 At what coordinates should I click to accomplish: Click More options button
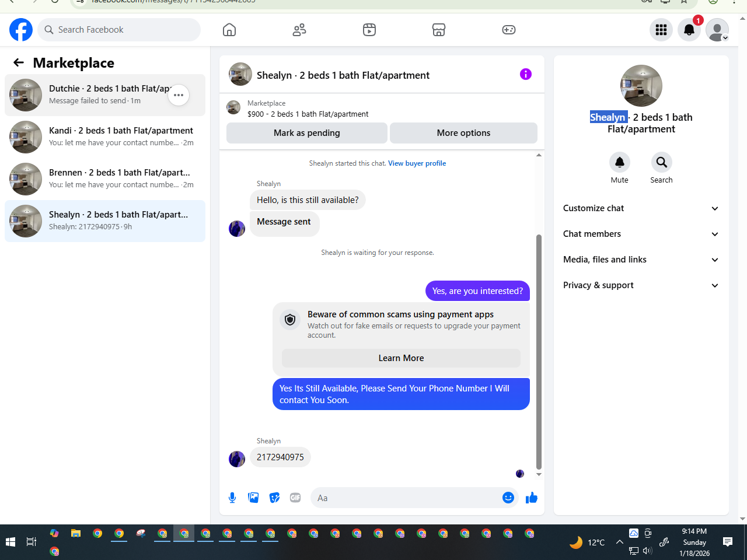[x=463, y=133]
